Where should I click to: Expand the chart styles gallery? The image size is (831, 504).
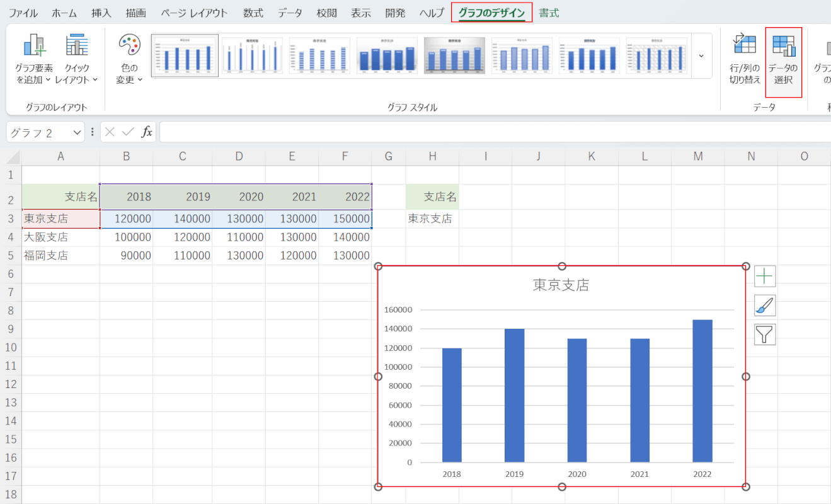(x=701, y=55)
